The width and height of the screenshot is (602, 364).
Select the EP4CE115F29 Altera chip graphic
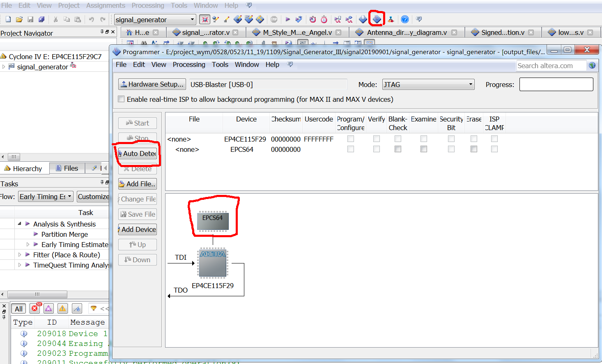[213, 263]
